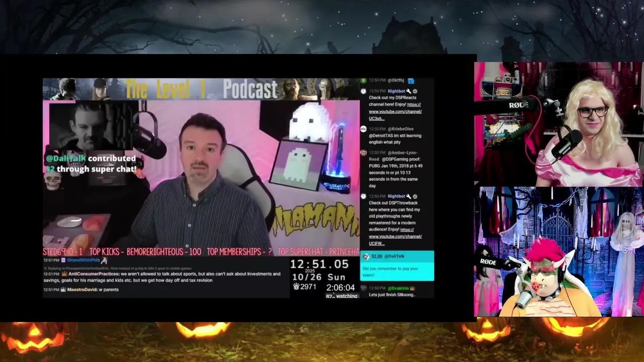
Task: Click 'TOP MEMBERSHIPS - ?' ticker text
Action: 239,251
